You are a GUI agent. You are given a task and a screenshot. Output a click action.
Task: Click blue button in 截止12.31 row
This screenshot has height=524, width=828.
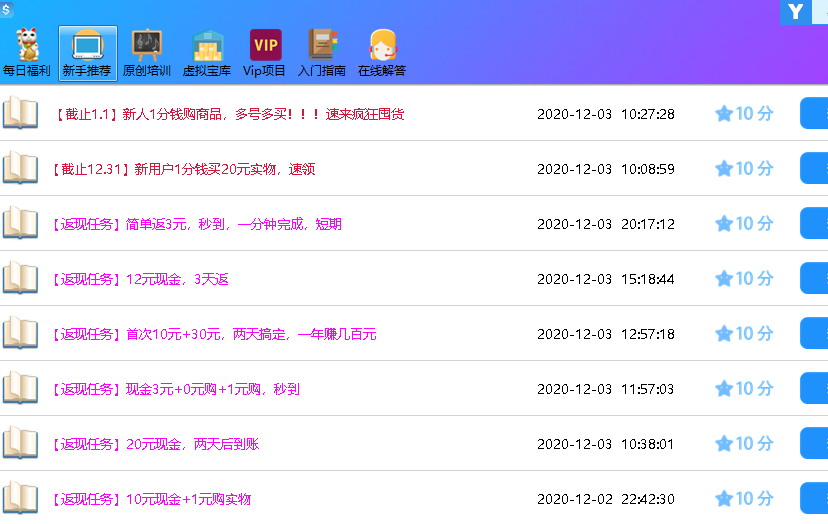[814, 168]
